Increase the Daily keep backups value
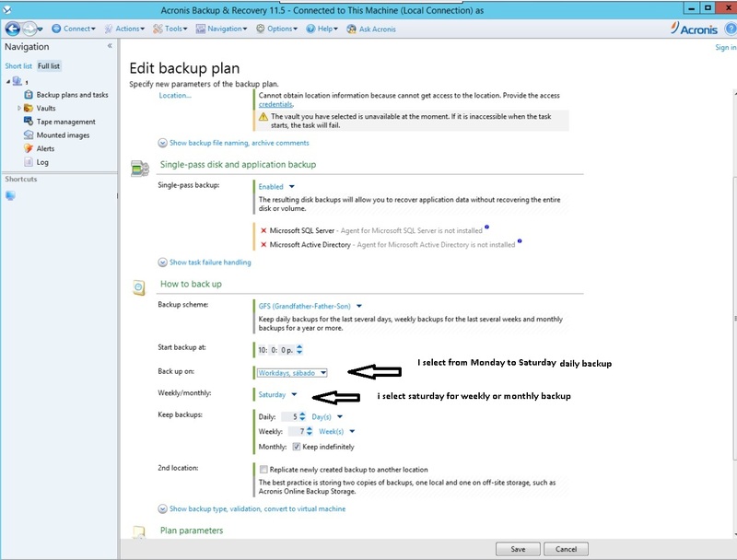The image size is (737, 560). point(302,413)
